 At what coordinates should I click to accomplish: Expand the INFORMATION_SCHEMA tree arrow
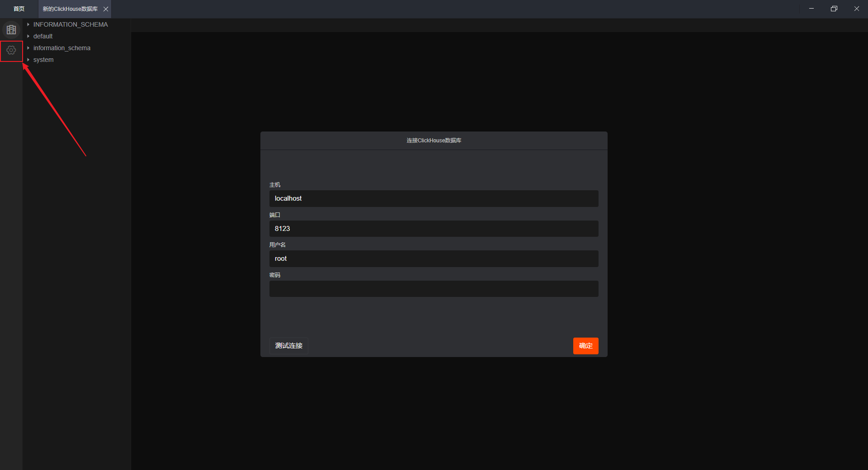click(28, 24)
